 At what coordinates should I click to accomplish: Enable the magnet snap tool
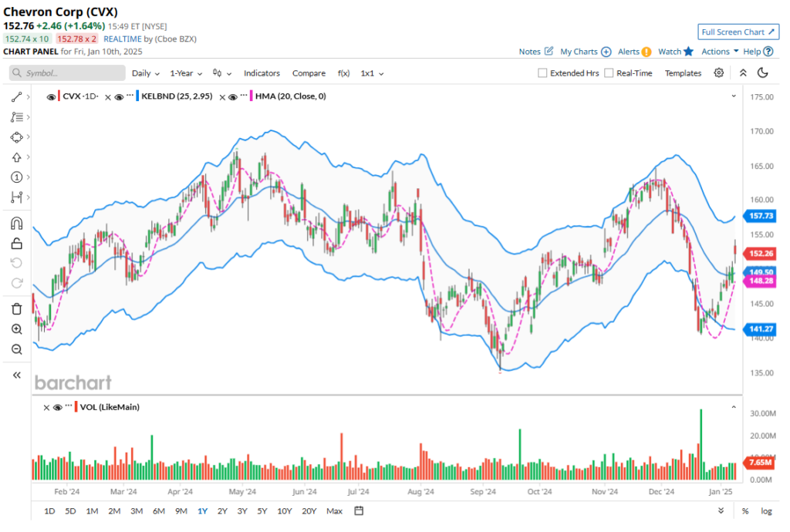[16, 224]
